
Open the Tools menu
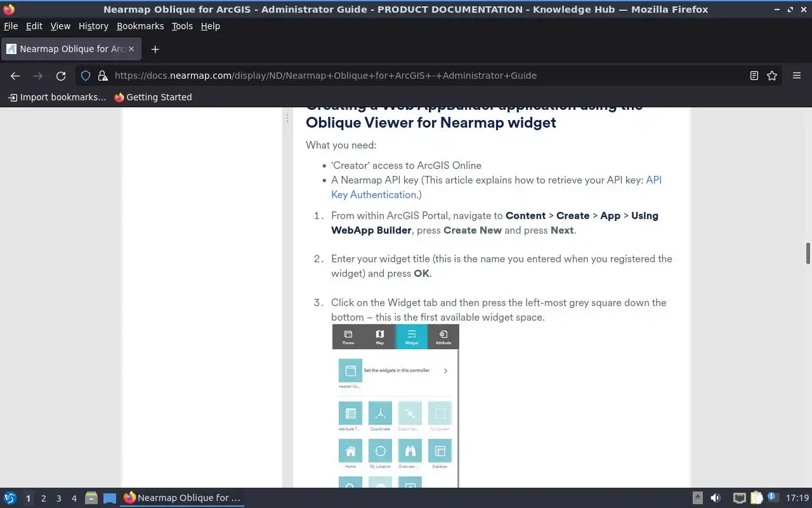coord(182,26)
